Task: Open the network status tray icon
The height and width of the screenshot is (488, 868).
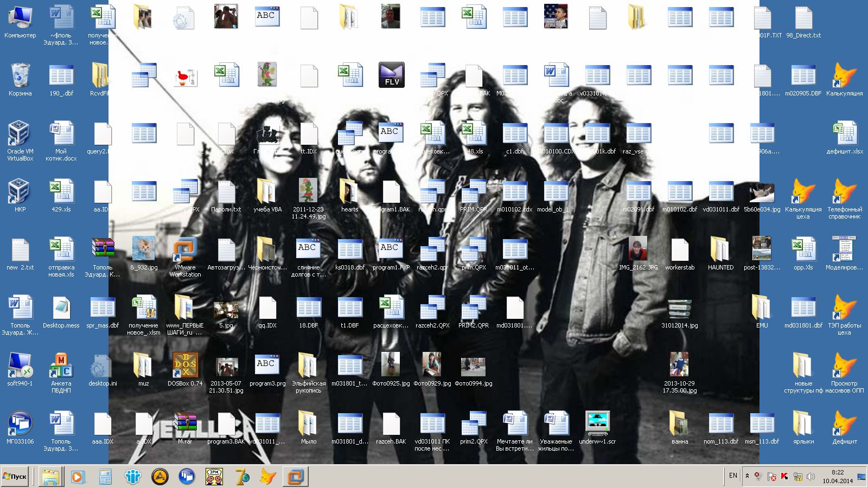Action: 798,477
